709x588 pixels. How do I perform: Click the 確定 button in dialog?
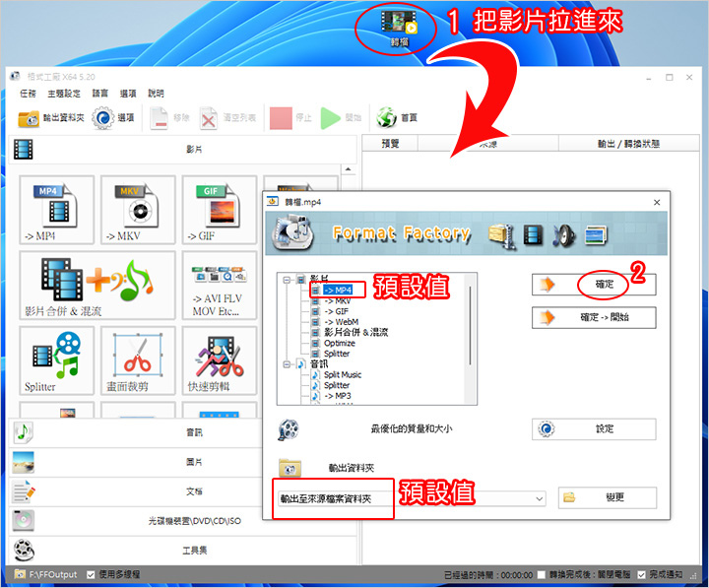(x=594, y=285)
